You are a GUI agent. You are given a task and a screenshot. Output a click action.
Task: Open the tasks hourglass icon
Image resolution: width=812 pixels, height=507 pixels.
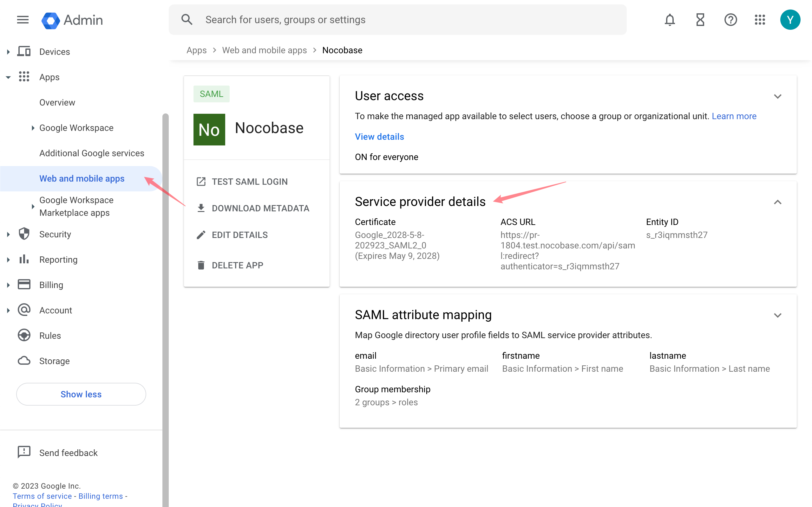(700, 20)
